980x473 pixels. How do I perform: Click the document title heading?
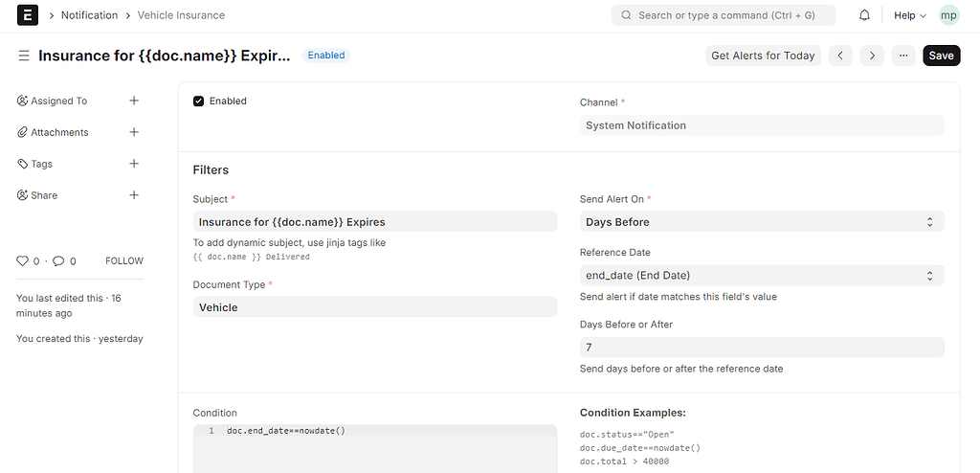165,56
